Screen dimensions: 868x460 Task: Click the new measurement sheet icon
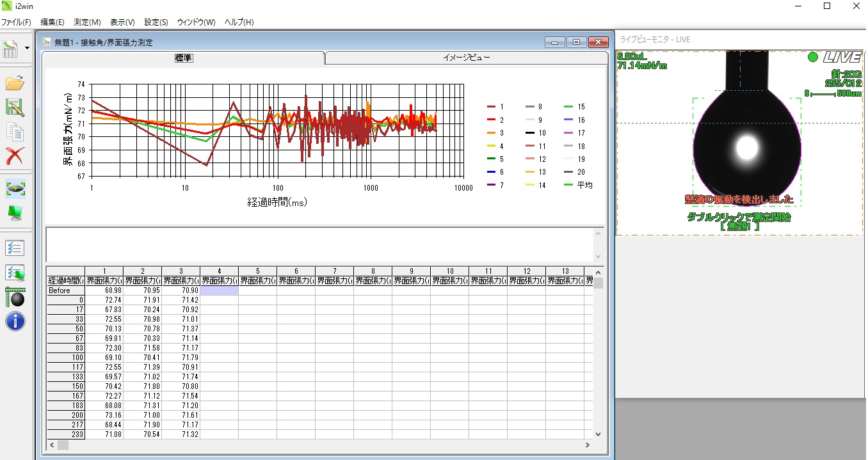[x=11, y=49]
